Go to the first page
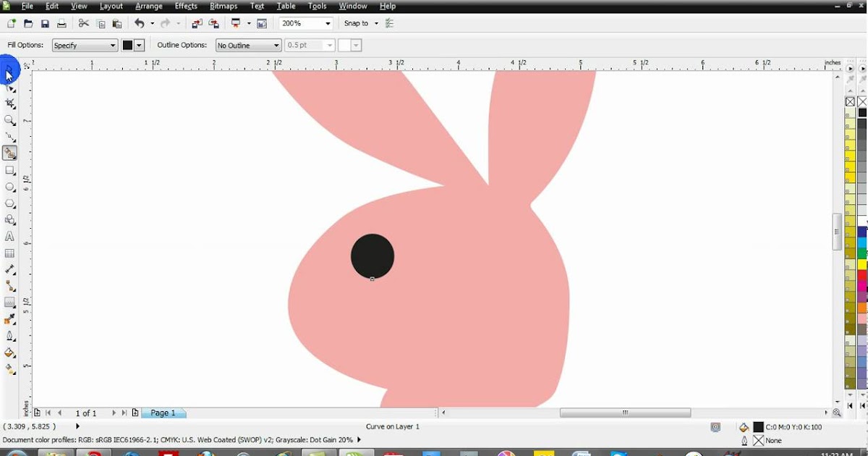Image resolution: width=868 pixels, height=456 pixels. tap(48, 413)
